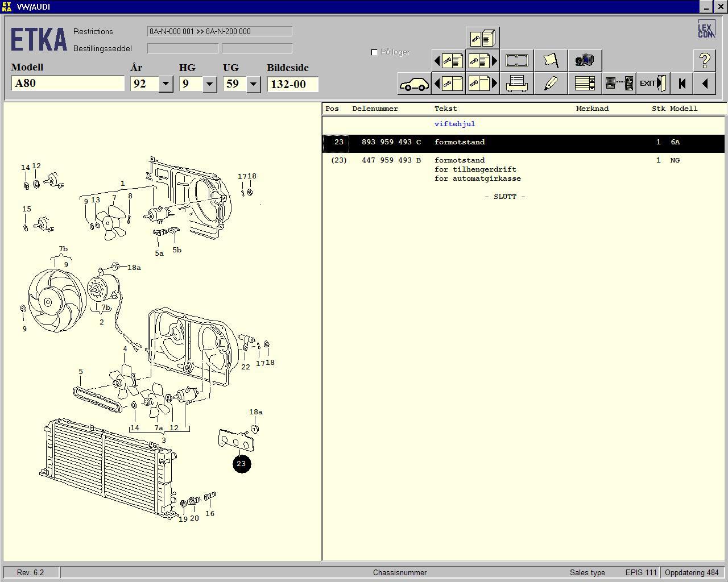Click position 13 in the diagram

click(x=96, y=200)
